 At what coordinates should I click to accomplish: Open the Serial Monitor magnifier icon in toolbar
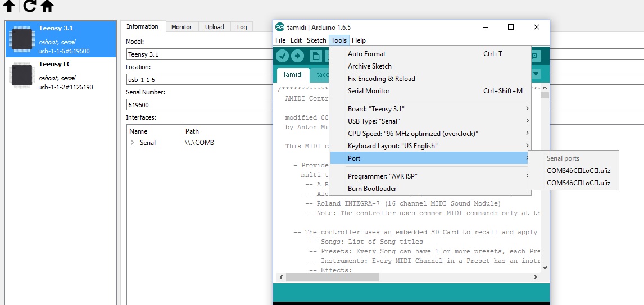(535, 56)
